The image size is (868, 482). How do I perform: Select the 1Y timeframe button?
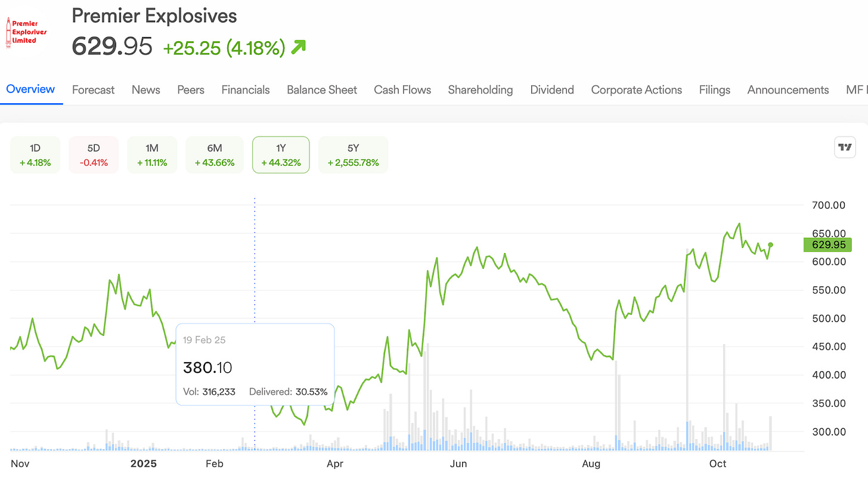(x=281, y=155)
